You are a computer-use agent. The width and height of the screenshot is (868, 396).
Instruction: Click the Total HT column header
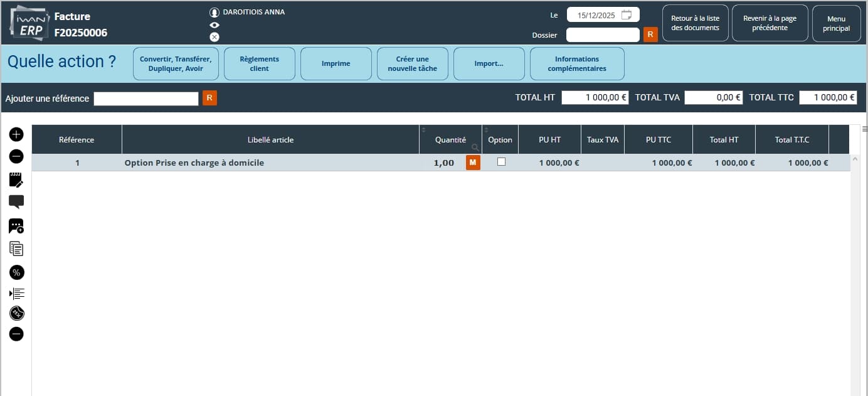pos(724,139)
